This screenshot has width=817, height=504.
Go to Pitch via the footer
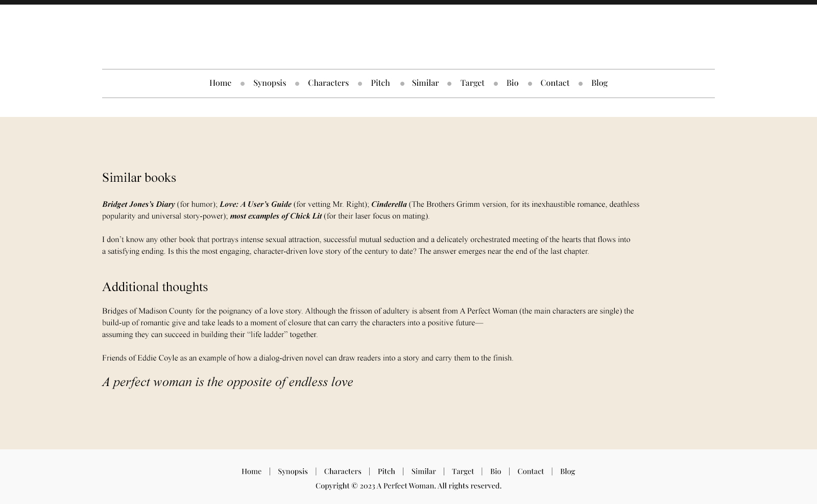point(386,471)
